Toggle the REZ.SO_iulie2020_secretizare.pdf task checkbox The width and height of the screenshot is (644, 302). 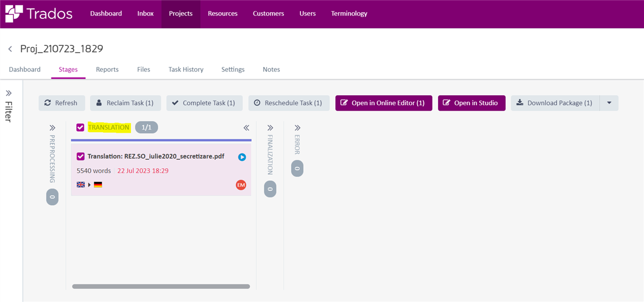(81, 157)
